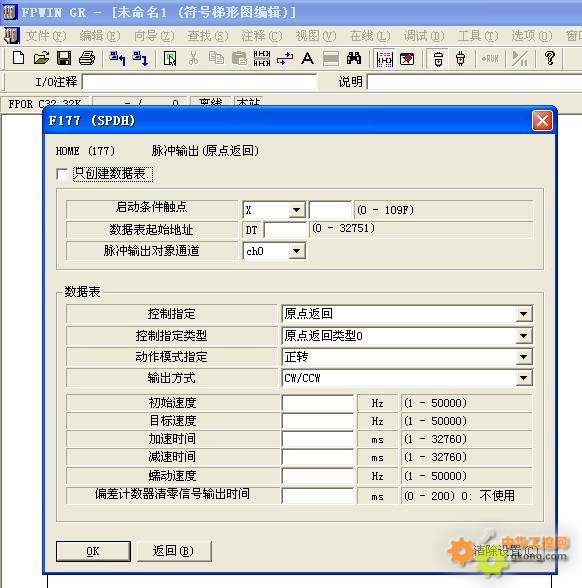Screen dimensions: 582x588
Task: Click the binoculars Find icon
Action: [354, 58]
